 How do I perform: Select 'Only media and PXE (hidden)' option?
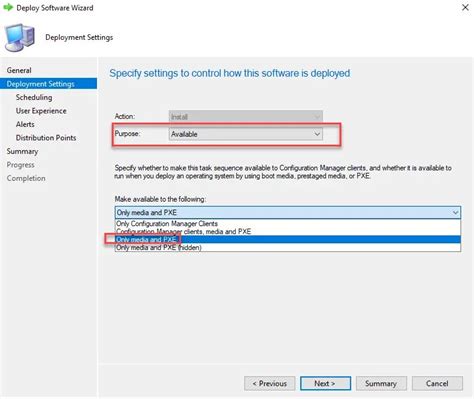tap(288, 247)
